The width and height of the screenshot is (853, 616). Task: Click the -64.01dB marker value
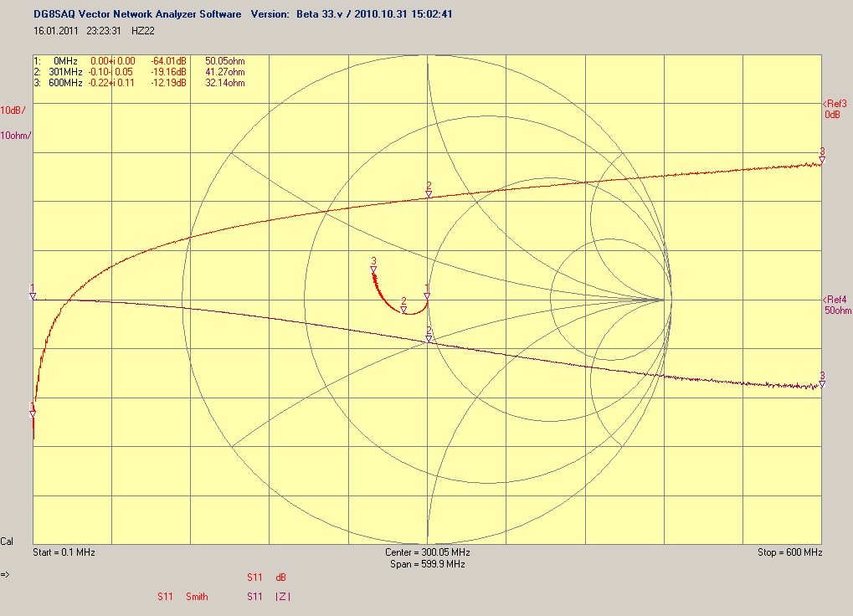(x=168, y=61)
